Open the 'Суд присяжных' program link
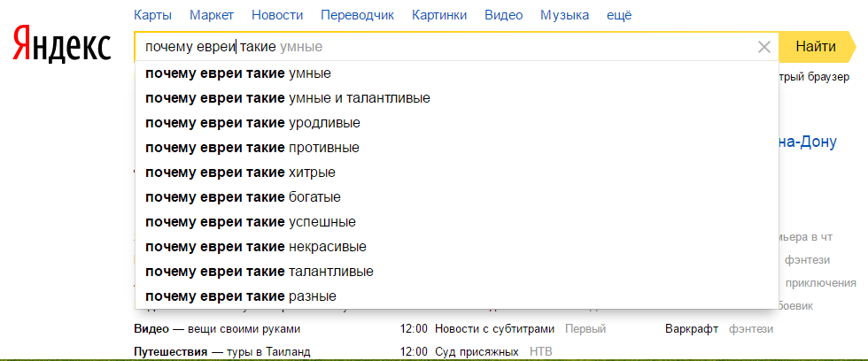Image resolution: width=868 pixels, height=361 pixels. click(x=476, y=352)
